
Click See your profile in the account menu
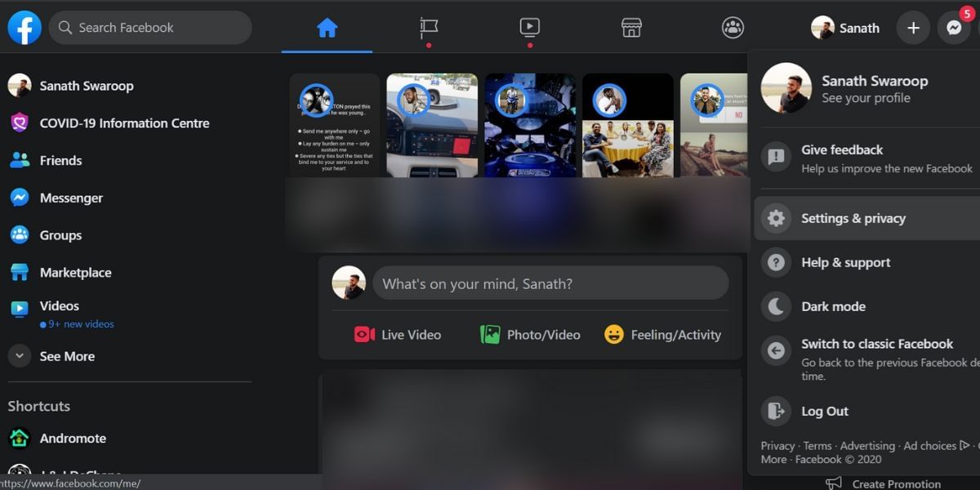[x=866, y=98]
